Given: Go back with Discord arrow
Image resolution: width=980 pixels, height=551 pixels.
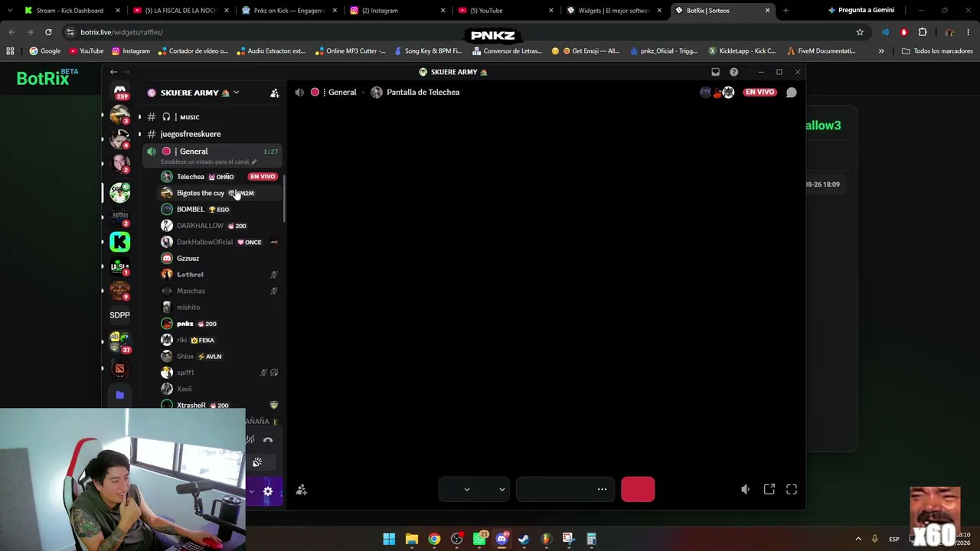Looking at the screenshot, I should (x=113, y=72).
